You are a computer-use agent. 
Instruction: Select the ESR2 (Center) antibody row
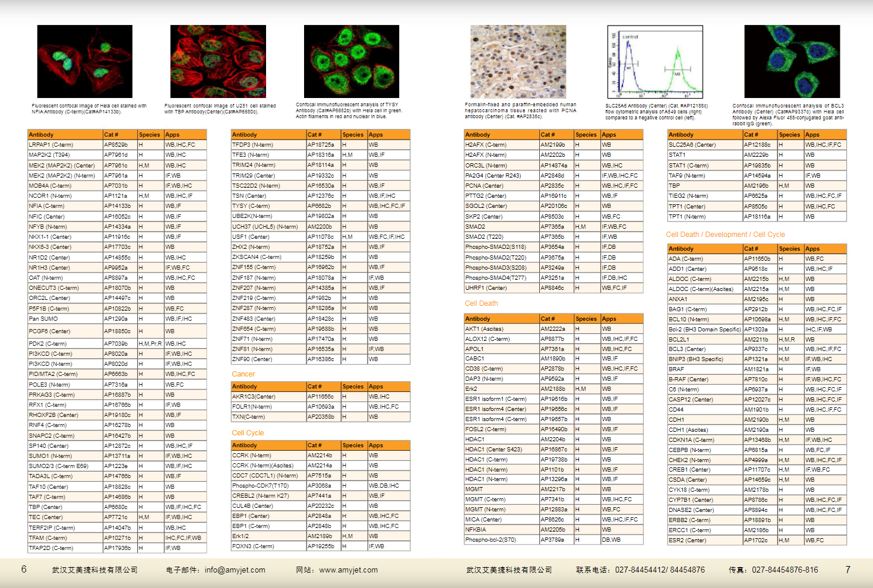coord(687,540)
